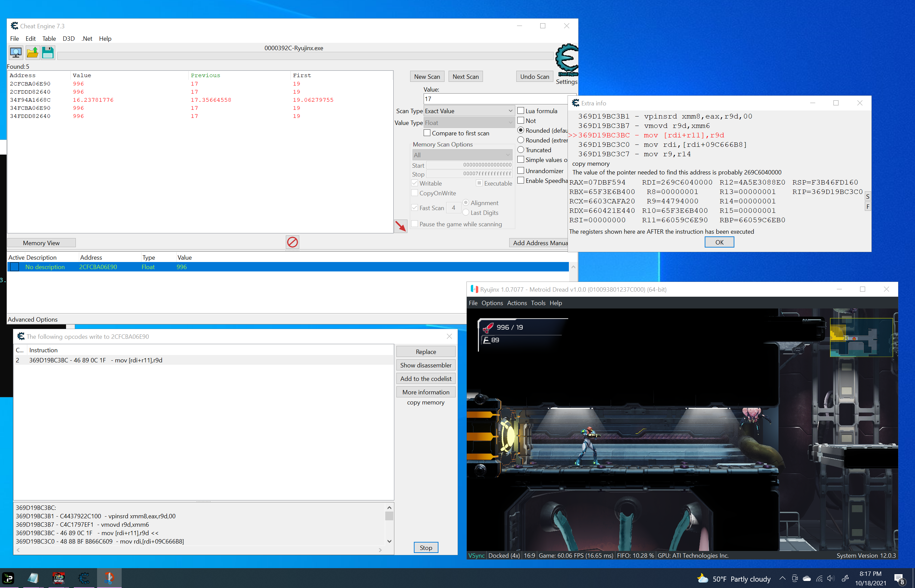The height and width of the screenshot is (588, 915).
Task: Select the 34F94A1668C address row
Action: [x=200, y=100]
